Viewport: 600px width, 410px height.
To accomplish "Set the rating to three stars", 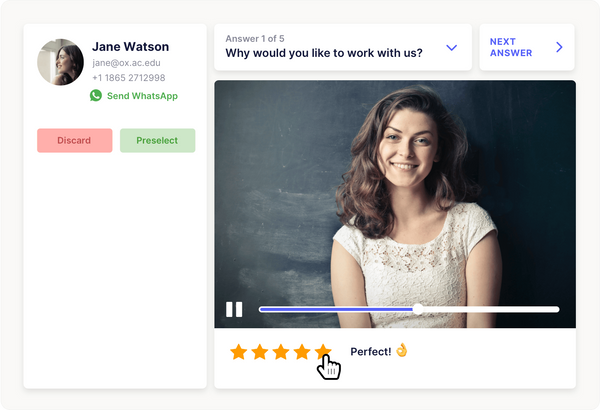I will (280, 352).
